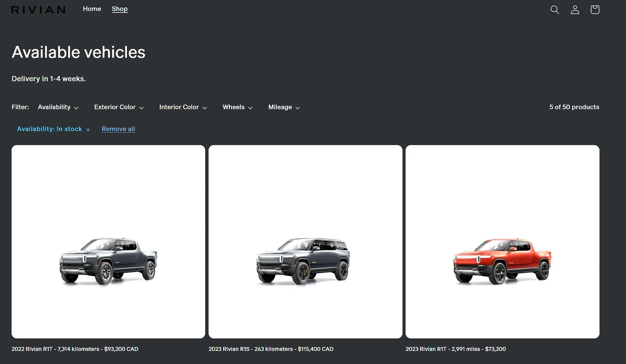Open the 2023 Rivian R1S listing title
626x364 pixels.
point(271,349)
